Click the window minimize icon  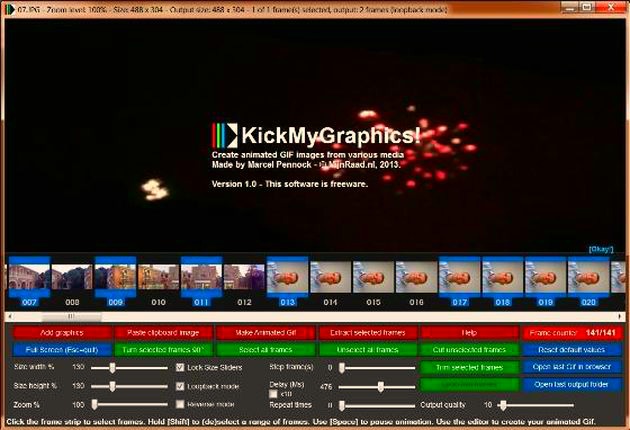(x=569, y=7)
